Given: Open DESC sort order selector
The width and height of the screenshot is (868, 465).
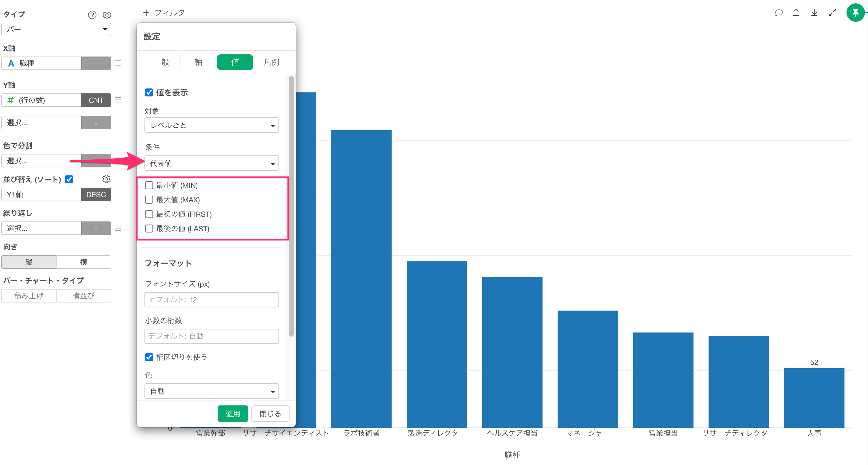Looking at the screenshot, I should point(96,195).
